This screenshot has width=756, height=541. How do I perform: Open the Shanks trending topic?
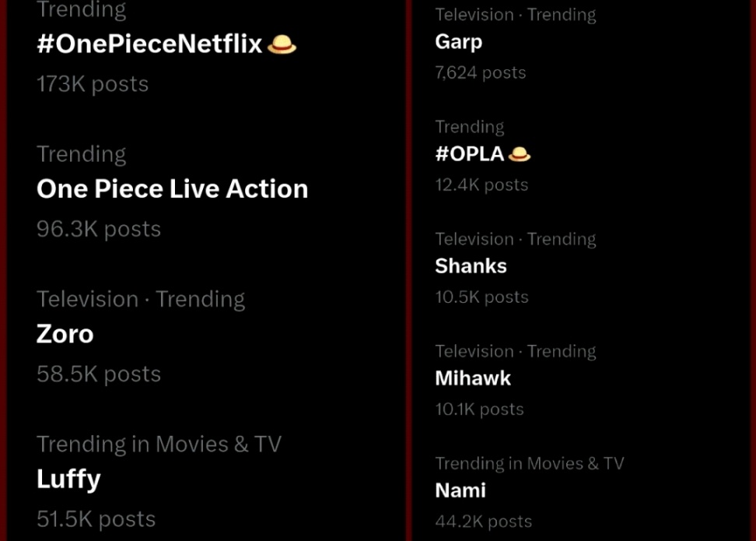point(471,266)
